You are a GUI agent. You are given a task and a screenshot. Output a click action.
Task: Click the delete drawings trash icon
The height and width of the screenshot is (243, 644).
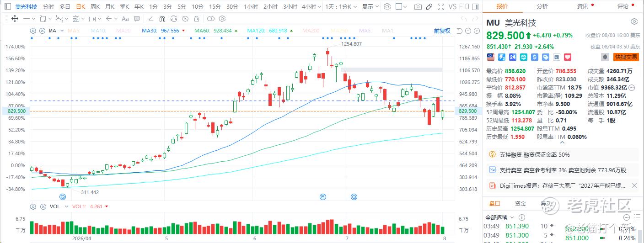click(x=198, y=19)
